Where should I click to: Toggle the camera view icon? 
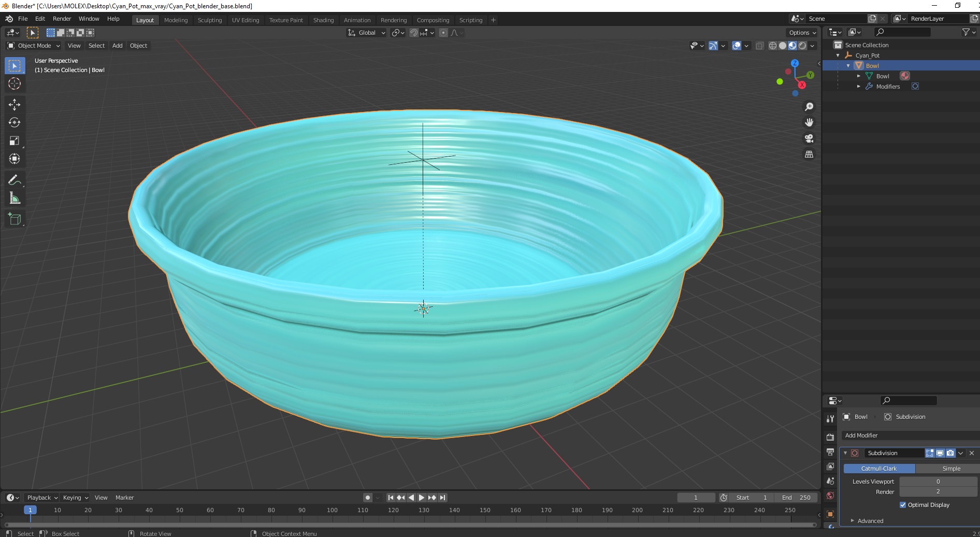[x=809, y=138]
